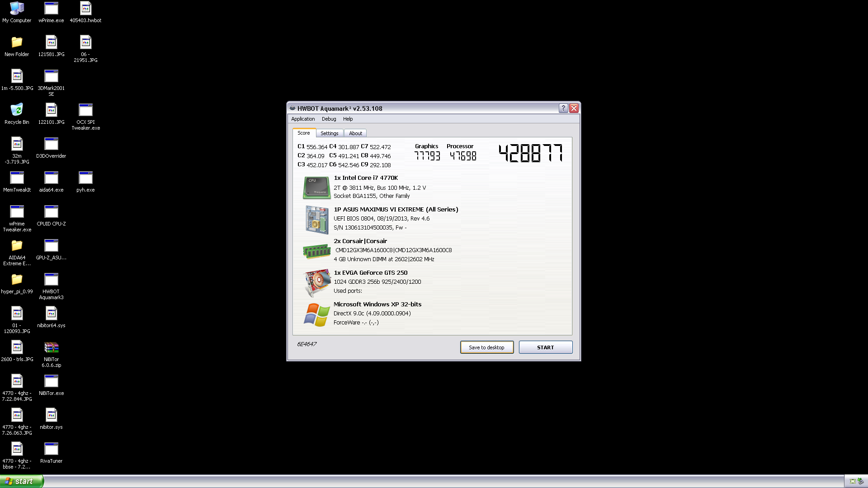Switch to the About tab

tap(355, 133)
